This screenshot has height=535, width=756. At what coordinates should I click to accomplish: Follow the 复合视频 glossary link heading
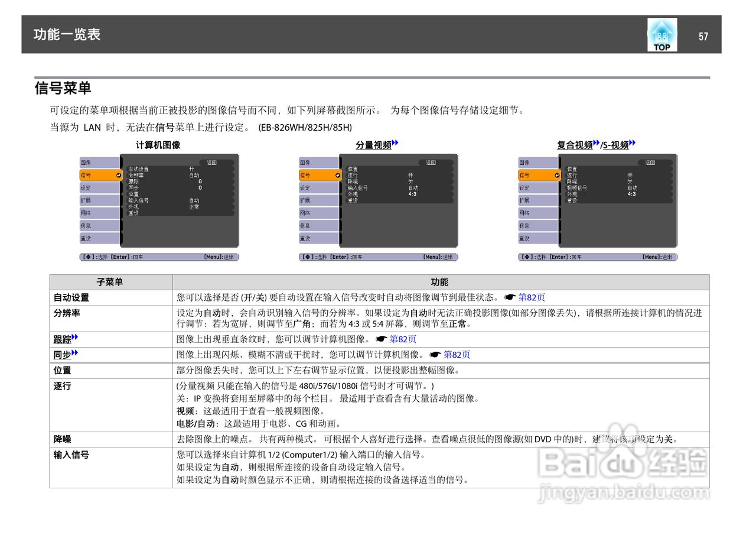[575, 145]
